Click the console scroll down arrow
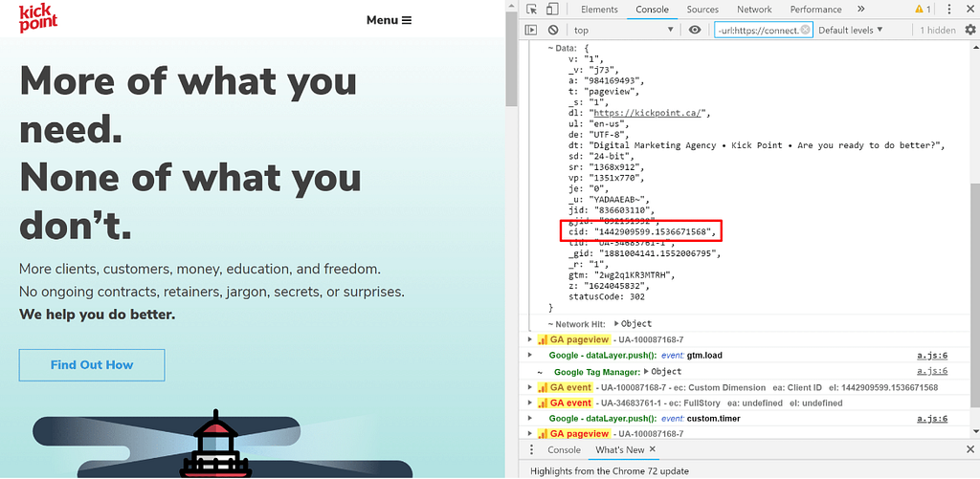The width and height of the screenshot is (980, 479). coord(975,431)
